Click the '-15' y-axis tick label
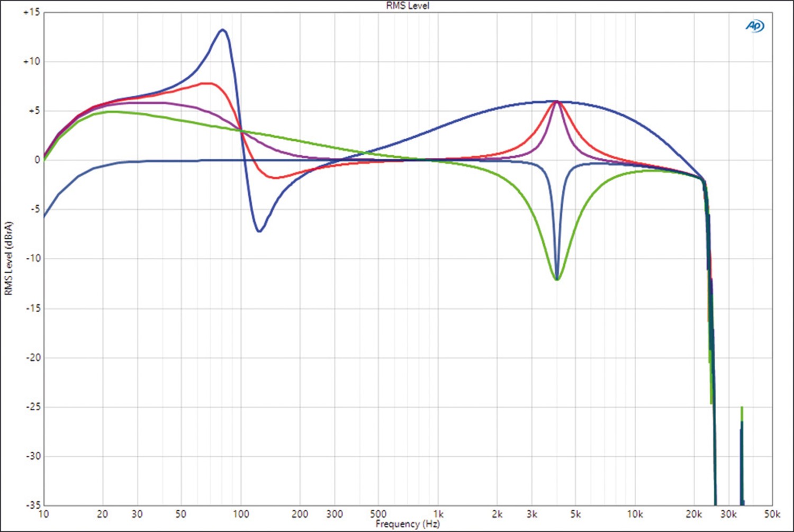 33,308
